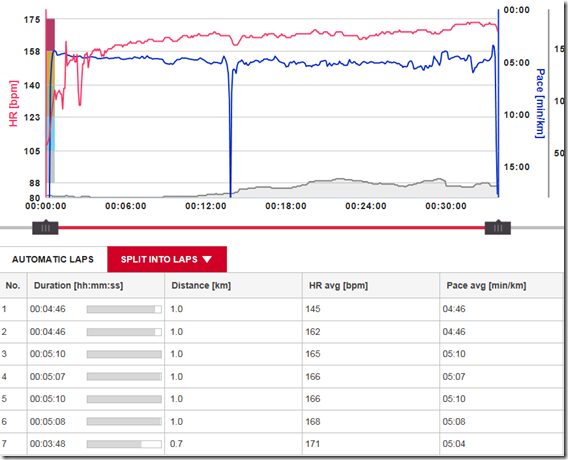Click the HR avg [bpm] column header
The width and height of the screenshot is (568, 460).
[338, 285]
